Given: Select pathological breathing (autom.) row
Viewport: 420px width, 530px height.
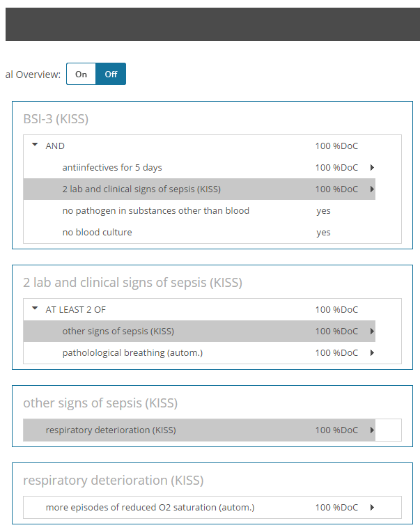Looking at the screenshot, I should point(199,353).
